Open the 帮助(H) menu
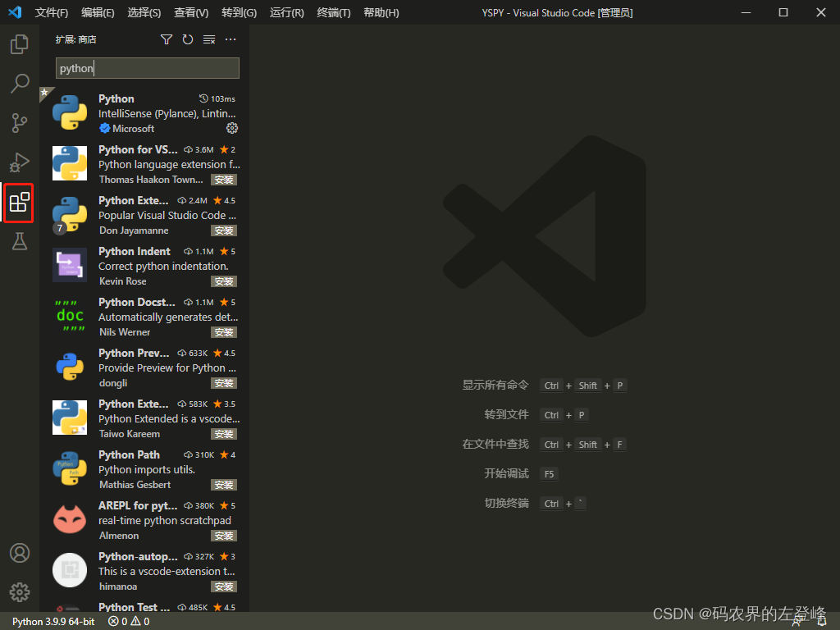 click(381, 12)
